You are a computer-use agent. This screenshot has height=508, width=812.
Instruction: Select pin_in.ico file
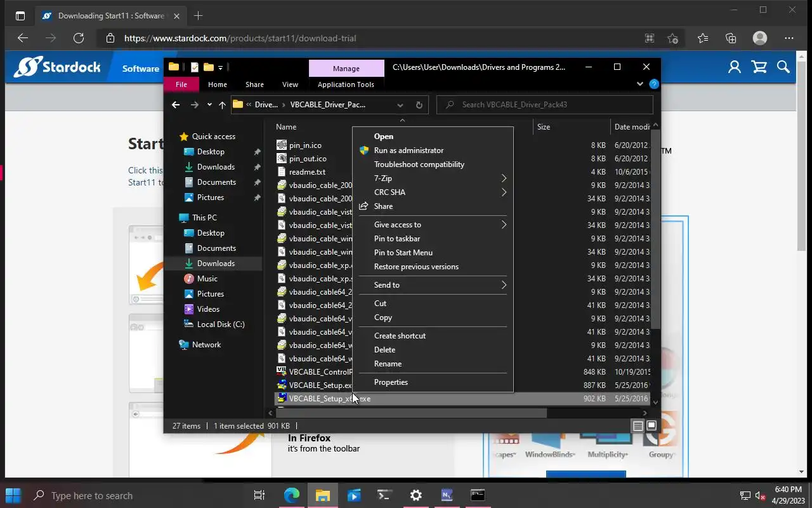(305, 145)
